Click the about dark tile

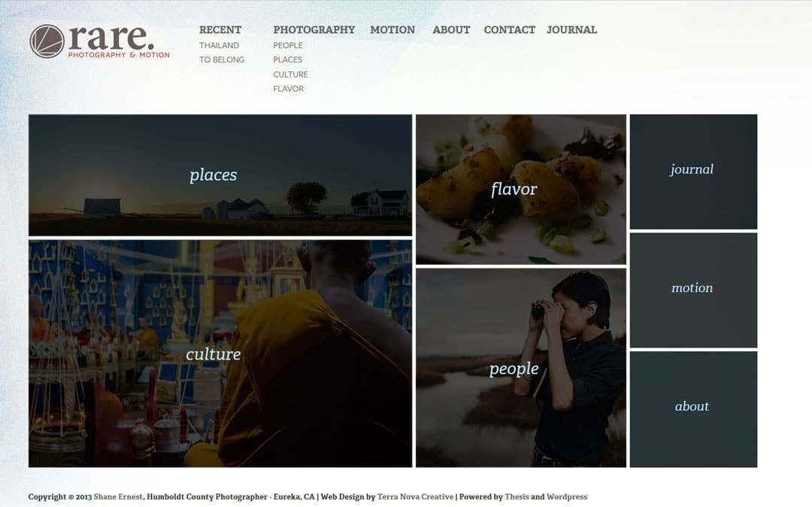pos(693,409)
